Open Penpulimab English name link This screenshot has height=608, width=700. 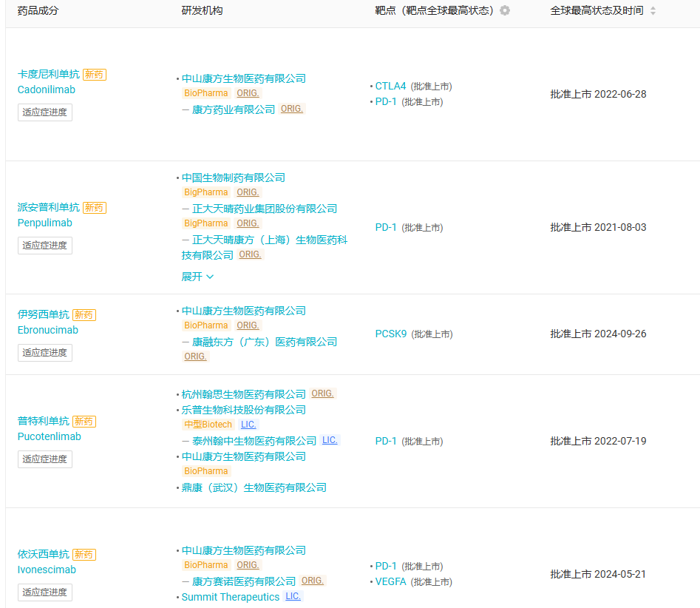pos(44,223)
